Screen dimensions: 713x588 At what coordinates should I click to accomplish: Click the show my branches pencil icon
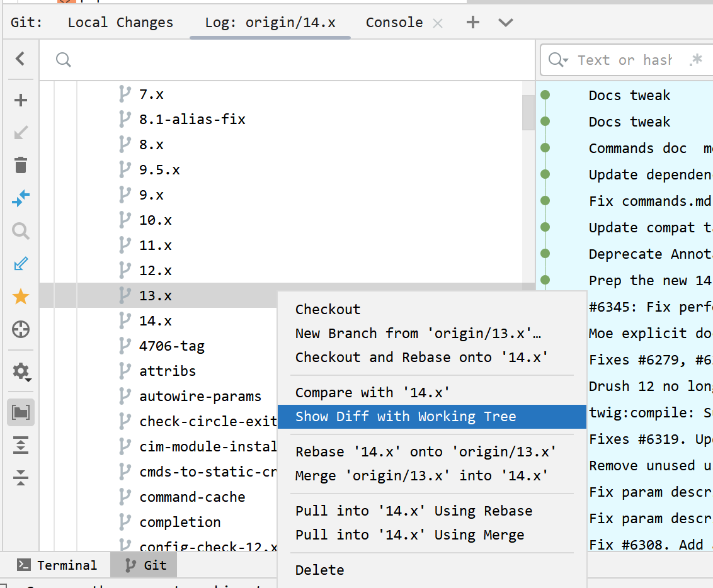click(20, 264)
